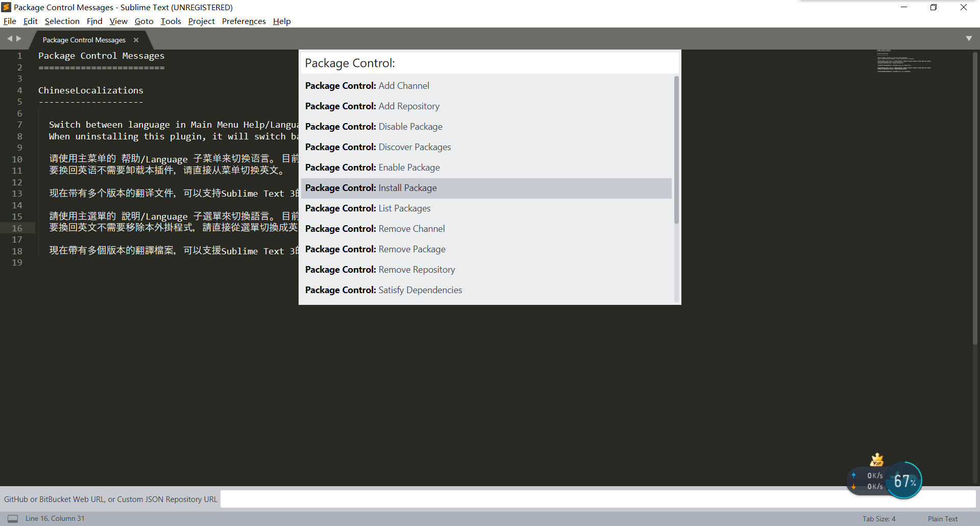The image size is (980, 526).
Task: Click the VIP crown icon on widget
Action: pyautogui.click(x=877, y=460)
